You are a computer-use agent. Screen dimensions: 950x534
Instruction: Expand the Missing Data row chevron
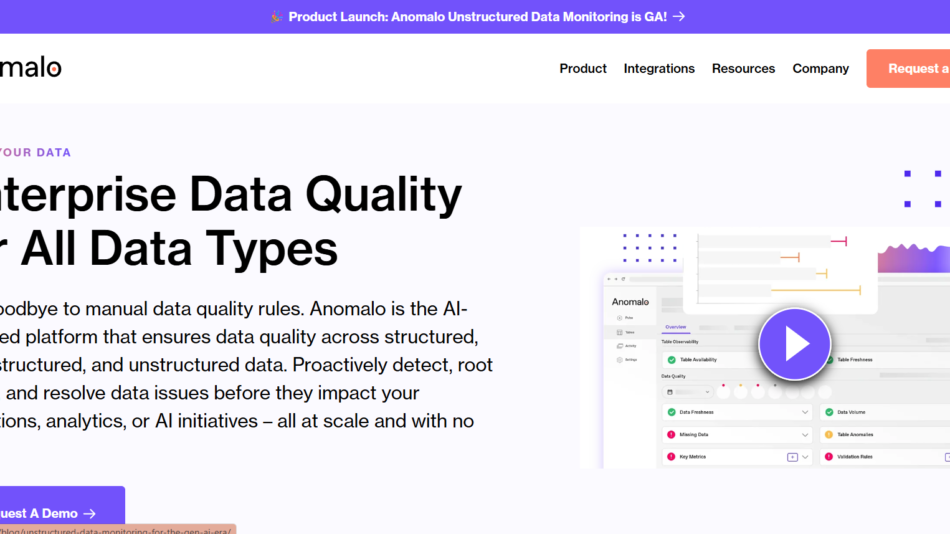[805, 435]
